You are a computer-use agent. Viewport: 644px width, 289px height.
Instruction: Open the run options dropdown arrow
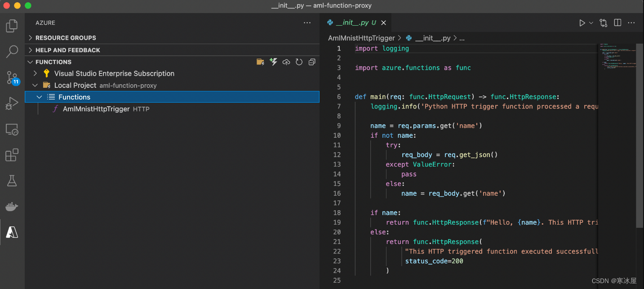pyautogui.click(x=591, y=23)
